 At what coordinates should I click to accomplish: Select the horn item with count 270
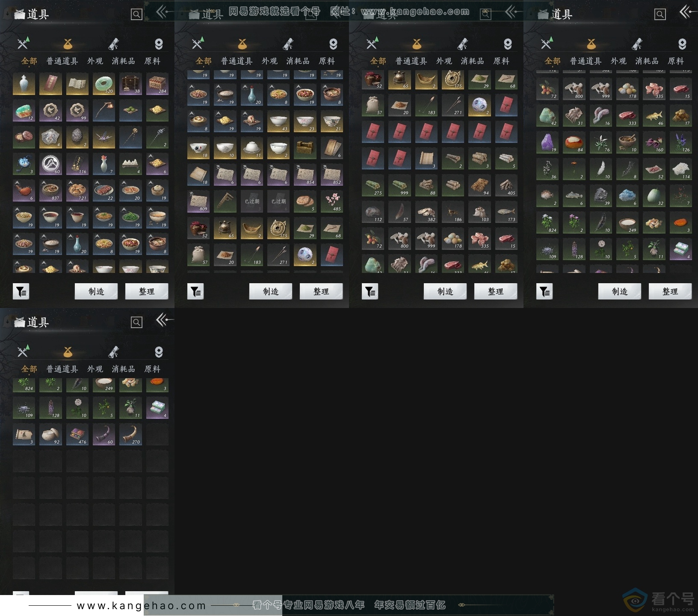click(130, 435)
